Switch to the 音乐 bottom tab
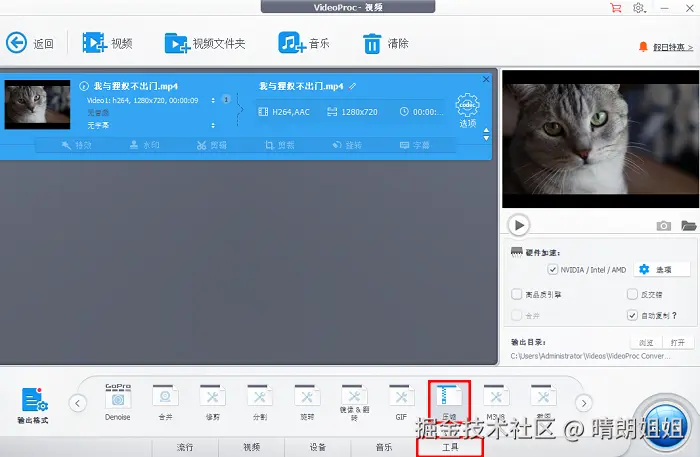The height and width of the screenshot is (457, 700). [384, 447]
